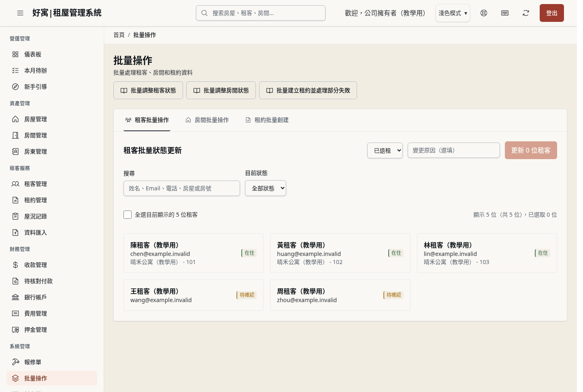Open 銀行帳戶 bank icon in sidebar
Viewport: 583px width, 392px height.
point(15,297)
